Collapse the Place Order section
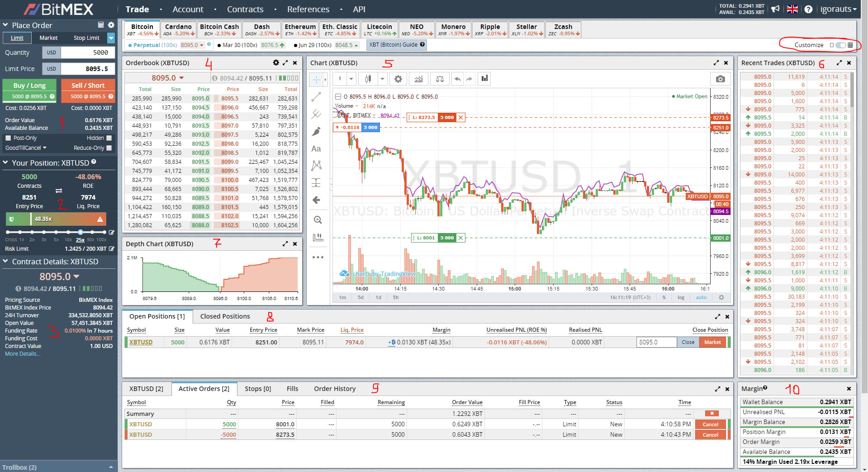Viewport: 868px width, 472px height. coord(5,25)
